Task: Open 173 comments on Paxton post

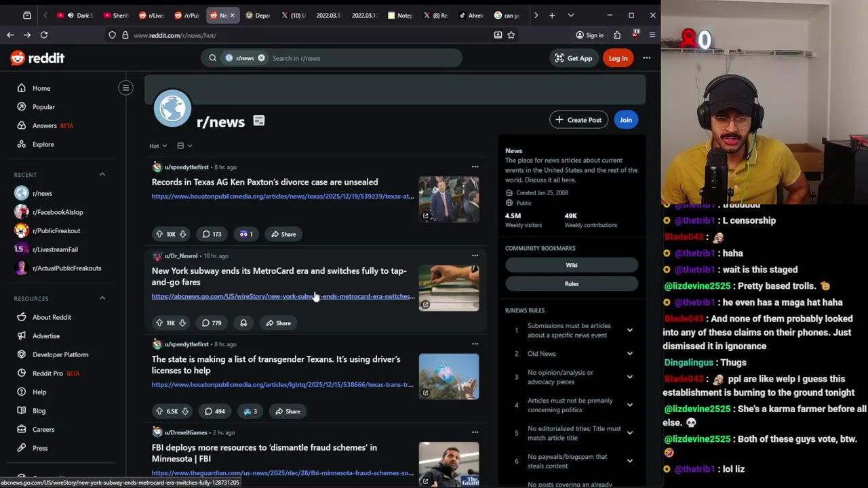Action: 212,235
